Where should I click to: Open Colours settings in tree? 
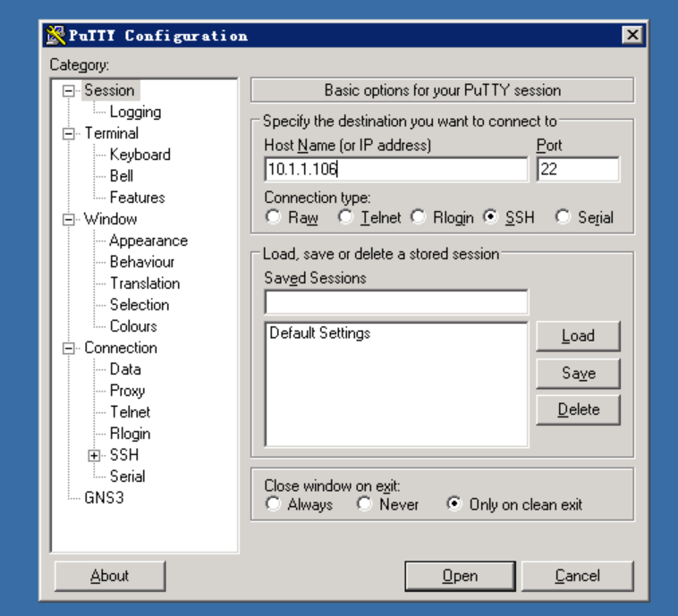point(133,326)
